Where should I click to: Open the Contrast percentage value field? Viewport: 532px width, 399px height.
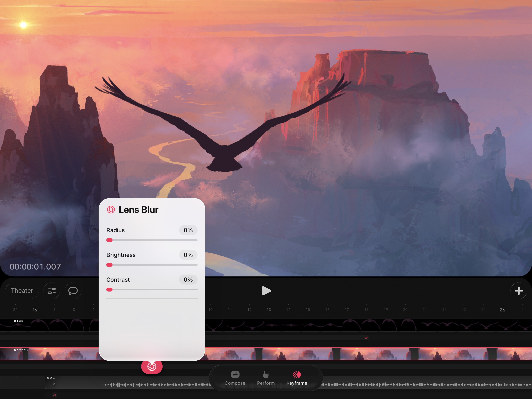[188, 280]
